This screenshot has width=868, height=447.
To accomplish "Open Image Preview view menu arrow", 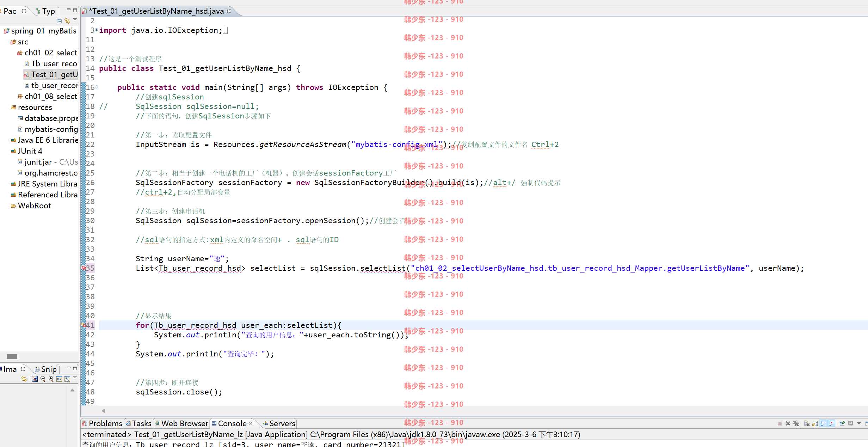I will pyautogui.click(x=75, y=378).
